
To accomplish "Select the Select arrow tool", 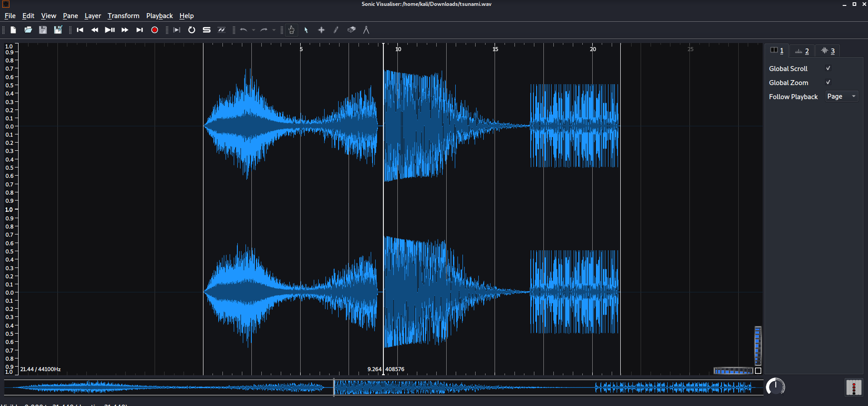I will pyautogui.click(x=307, y=30).
